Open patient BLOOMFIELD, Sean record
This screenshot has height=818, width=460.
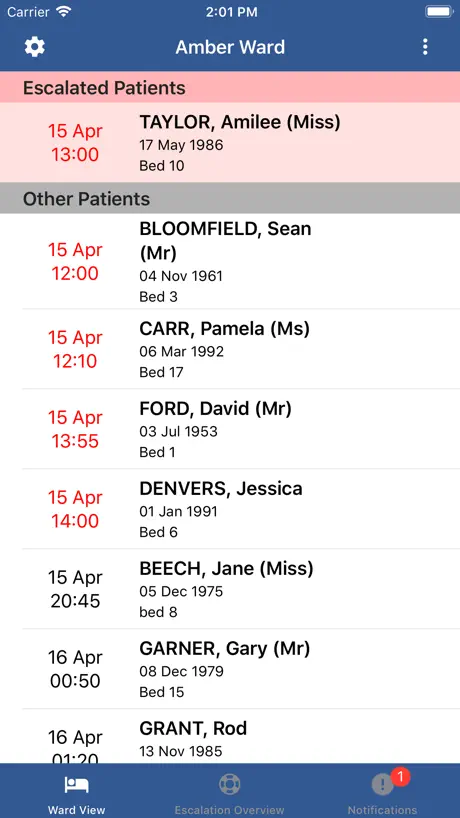230,261
